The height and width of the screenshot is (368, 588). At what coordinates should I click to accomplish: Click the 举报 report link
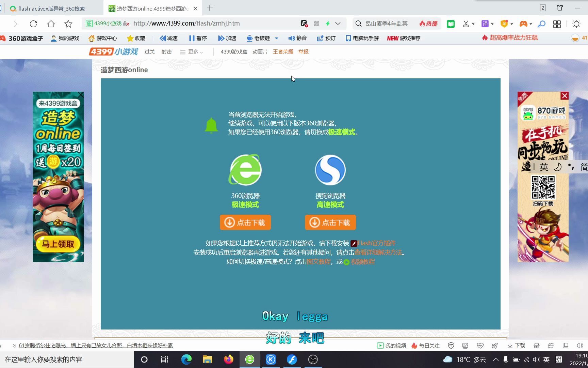(x=304, y=52)
